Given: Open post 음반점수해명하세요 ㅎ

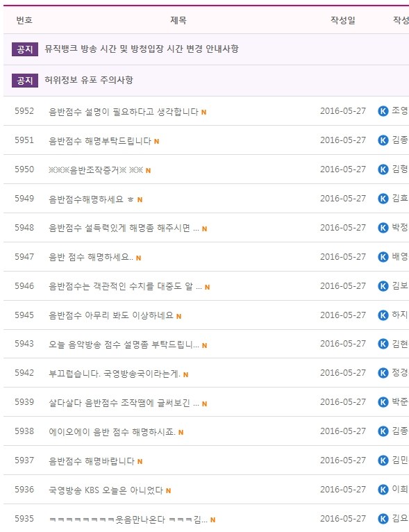Looking at the screenshot, I should click(x=91, y=199).
